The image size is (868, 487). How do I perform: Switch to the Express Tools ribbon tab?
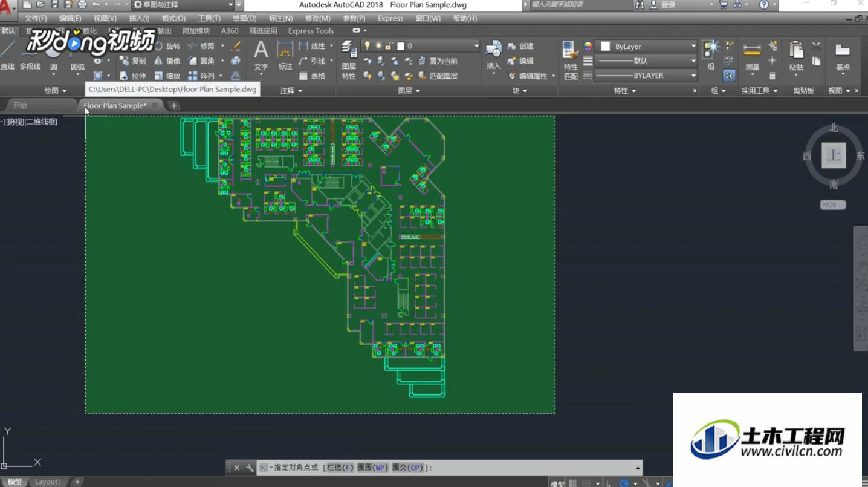pyautogui.click(x=311, y=31)
